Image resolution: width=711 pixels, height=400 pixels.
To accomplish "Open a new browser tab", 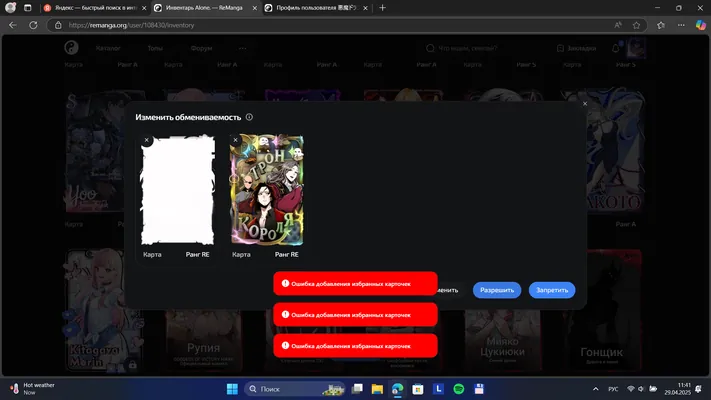I will [x=382, y=8].
